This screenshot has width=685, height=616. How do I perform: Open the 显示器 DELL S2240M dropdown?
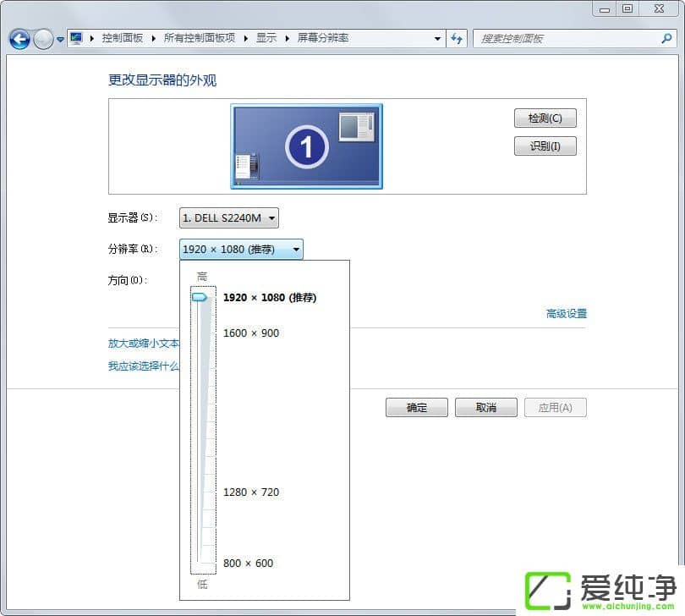(x=229, y=218)
